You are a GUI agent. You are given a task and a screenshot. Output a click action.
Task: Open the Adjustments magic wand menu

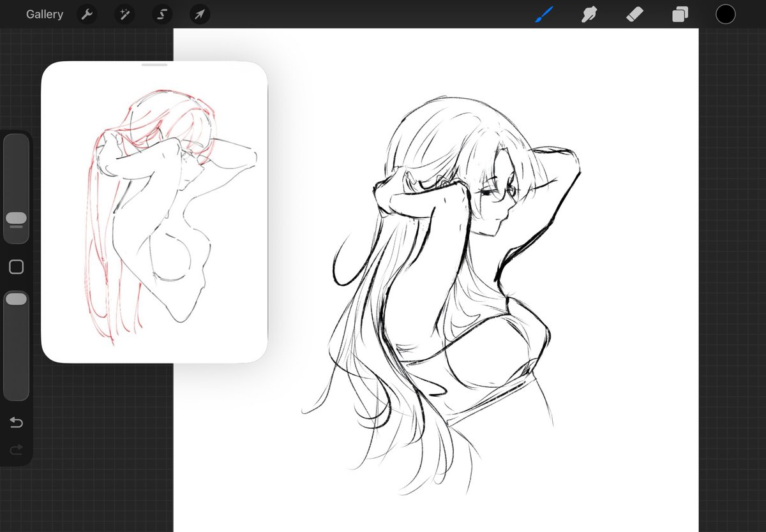(x=124, y=14)
